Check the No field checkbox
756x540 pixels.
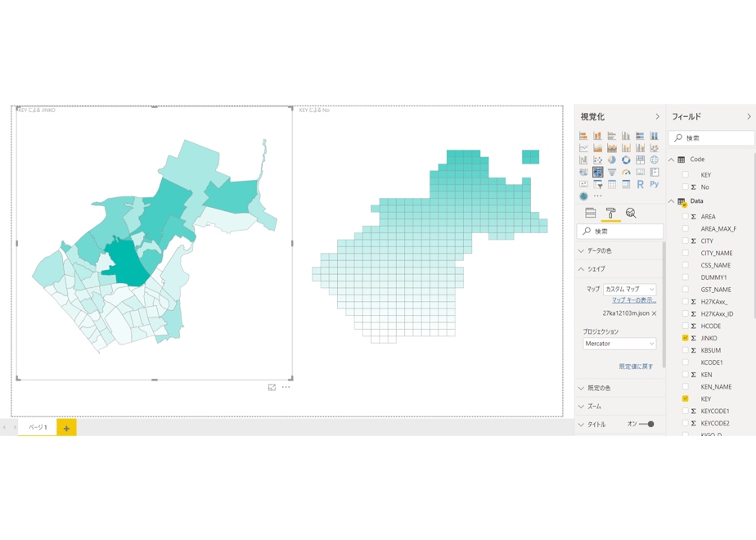(x=685, y=187)
